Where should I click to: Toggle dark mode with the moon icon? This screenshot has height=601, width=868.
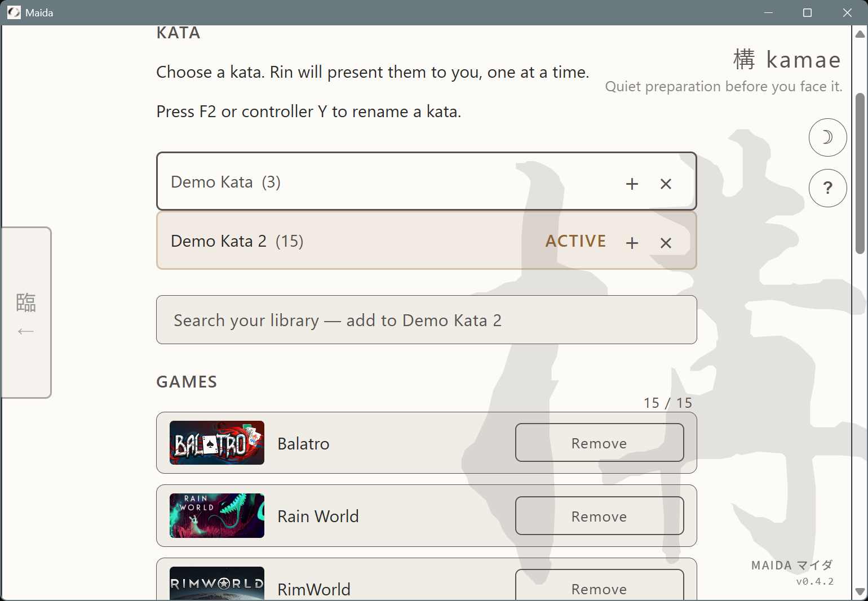pyautogui.click(x=827, y=137)
